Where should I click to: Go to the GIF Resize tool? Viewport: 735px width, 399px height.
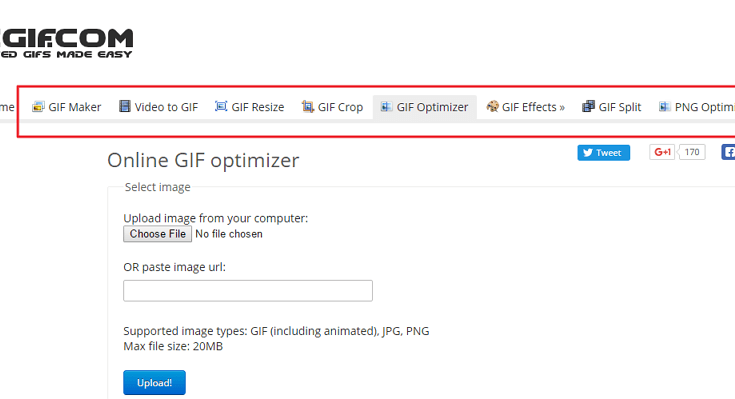(x=249, y=107)
